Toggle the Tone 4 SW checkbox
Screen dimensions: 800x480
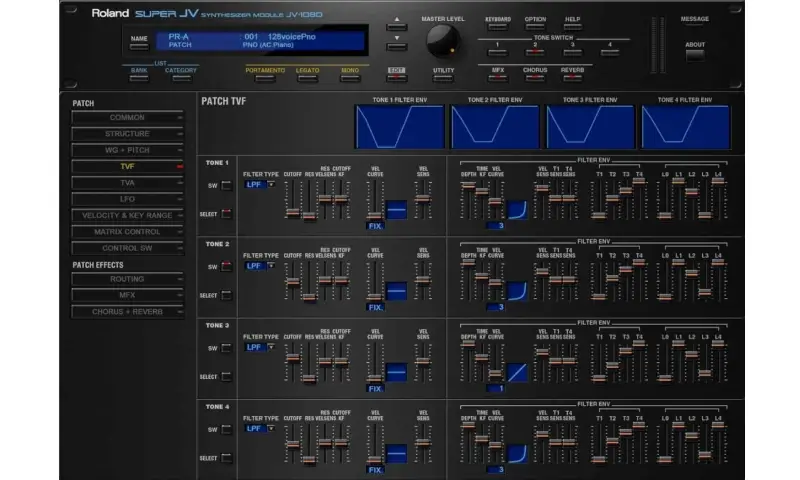[226, 429]
